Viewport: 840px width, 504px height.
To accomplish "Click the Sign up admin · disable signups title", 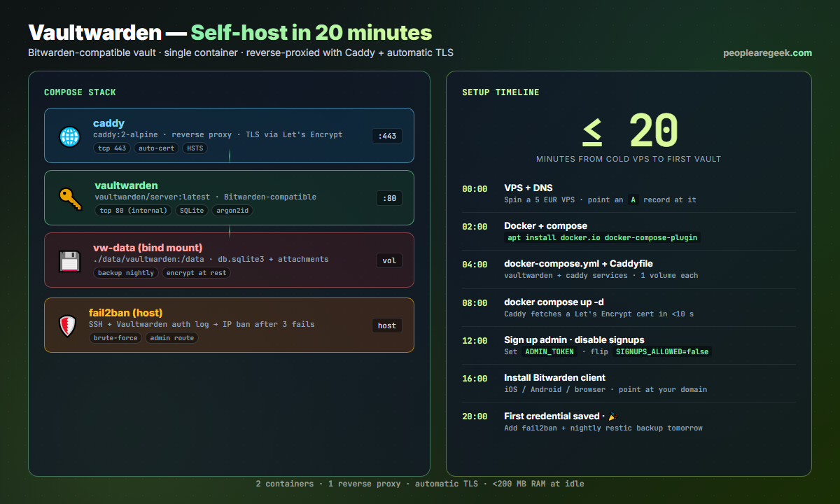I will (x=574, y=340).
